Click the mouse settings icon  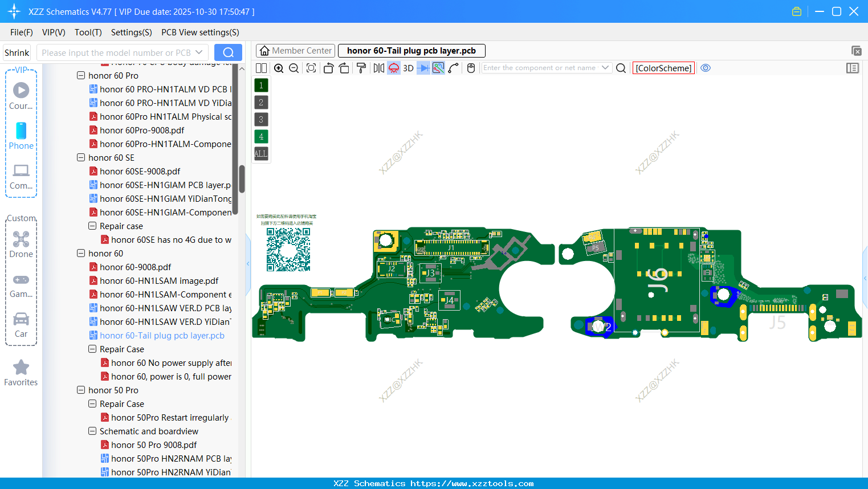pyautogui.click(x=471, y=68)
